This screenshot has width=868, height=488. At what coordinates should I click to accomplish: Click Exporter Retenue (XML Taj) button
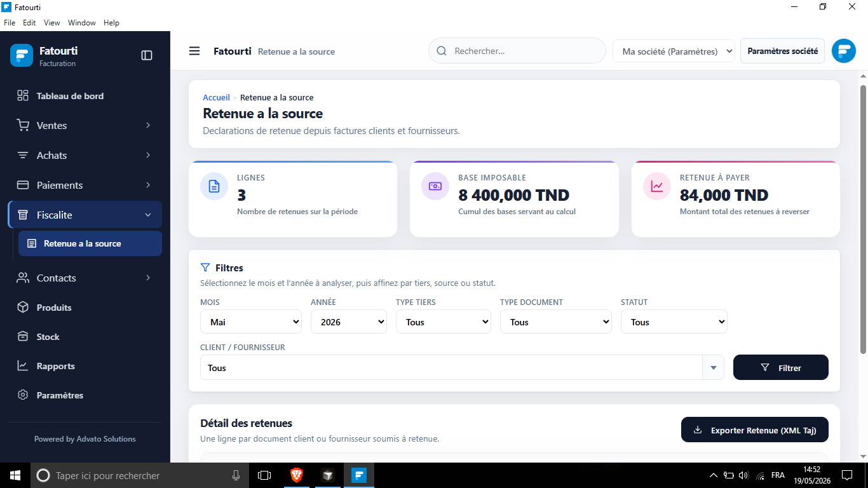pos(755,430)
